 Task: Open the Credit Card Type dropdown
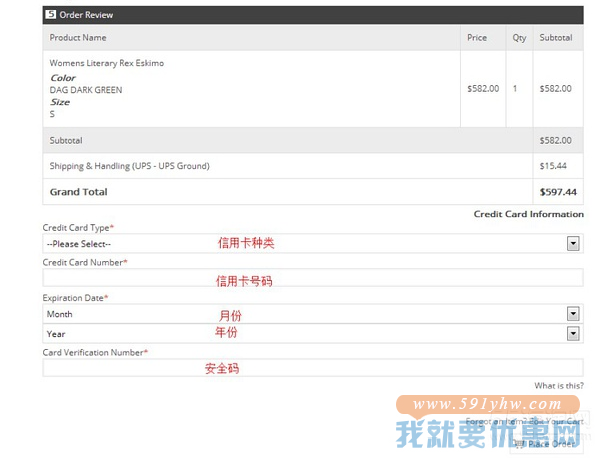313,244
